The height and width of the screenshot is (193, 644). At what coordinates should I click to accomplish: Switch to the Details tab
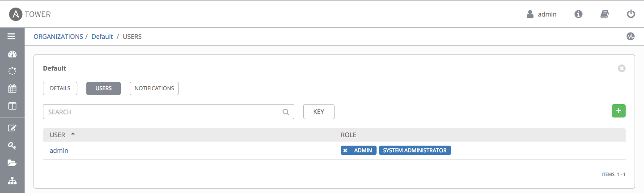point(60,88)
